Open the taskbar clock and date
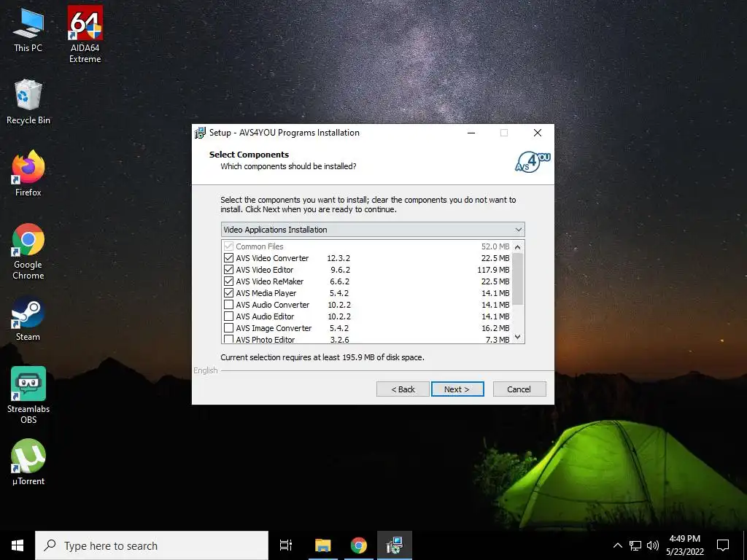The image size is (747, 560). pyautogui.click(x=684, y=545)
